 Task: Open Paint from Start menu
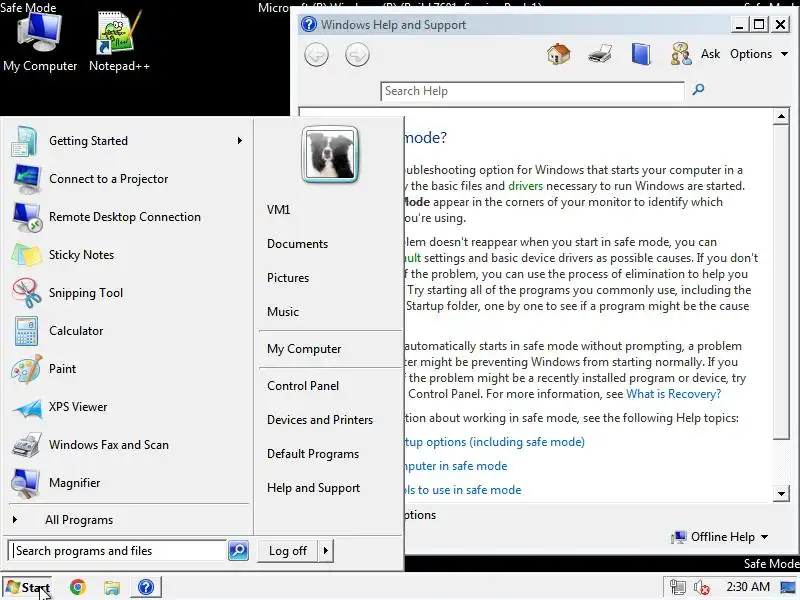(x=127, y=369)
